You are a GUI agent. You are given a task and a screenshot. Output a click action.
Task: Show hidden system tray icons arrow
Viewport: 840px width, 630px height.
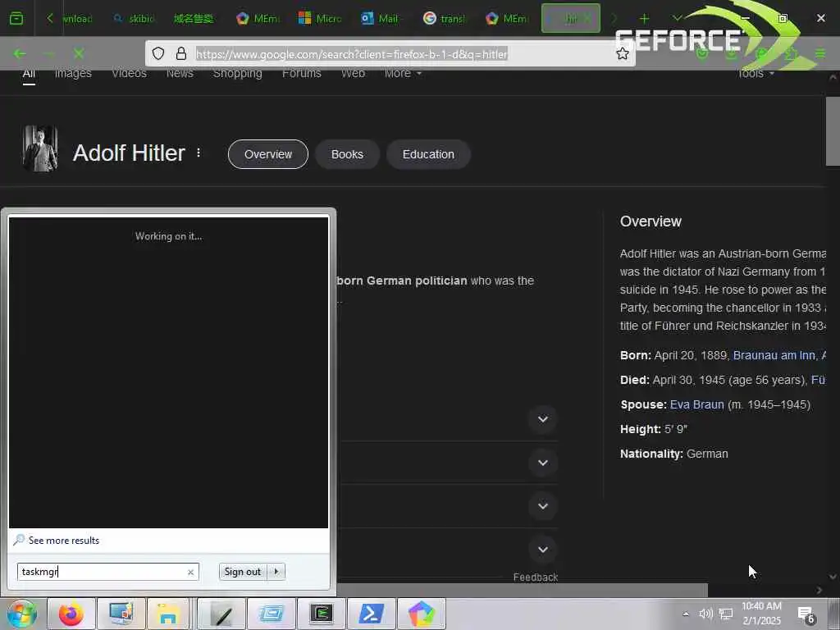pos(686,614)
